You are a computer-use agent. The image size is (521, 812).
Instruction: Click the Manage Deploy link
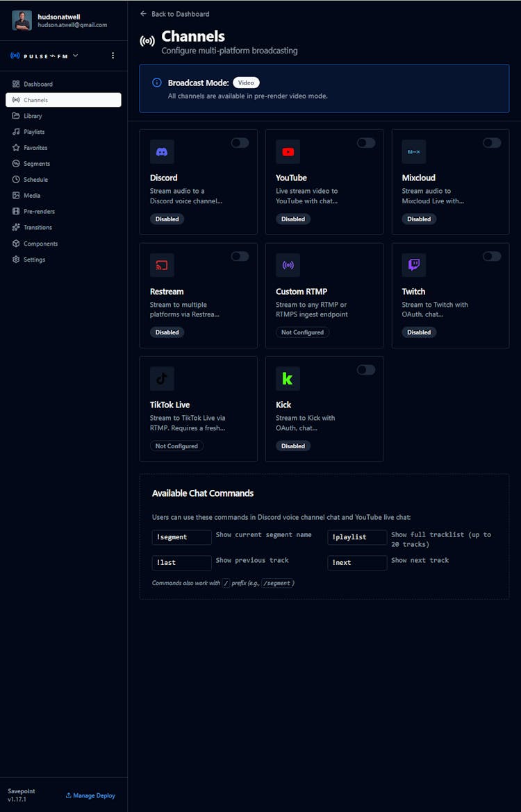90,795
